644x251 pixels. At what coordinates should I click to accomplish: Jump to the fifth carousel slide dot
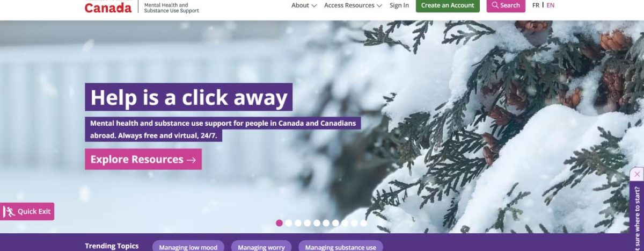pos(317,223)
